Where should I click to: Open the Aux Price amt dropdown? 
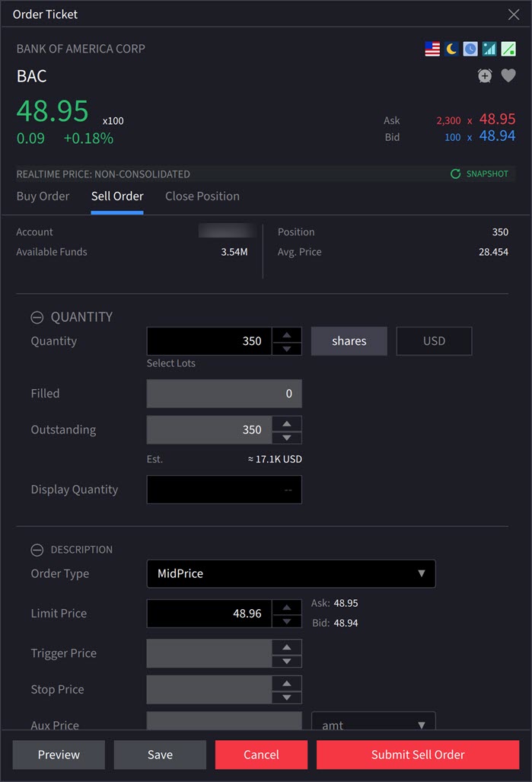[373, 725]
